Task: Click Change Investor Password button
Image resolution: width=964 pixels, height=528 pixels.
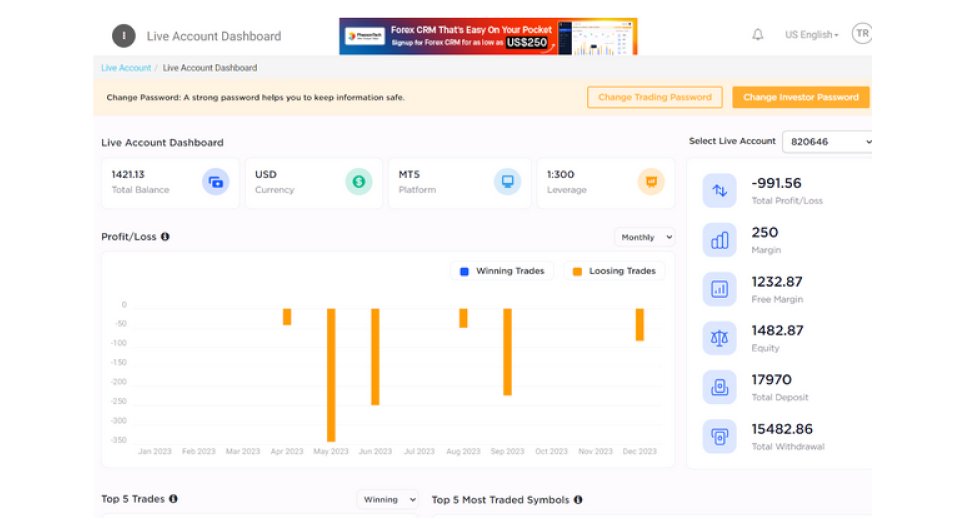Action: tap(800, 98)
